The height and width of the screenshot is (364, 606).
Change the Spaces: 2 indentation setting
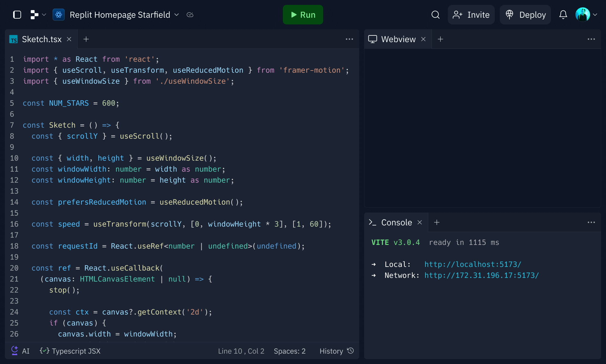(290, 351)
